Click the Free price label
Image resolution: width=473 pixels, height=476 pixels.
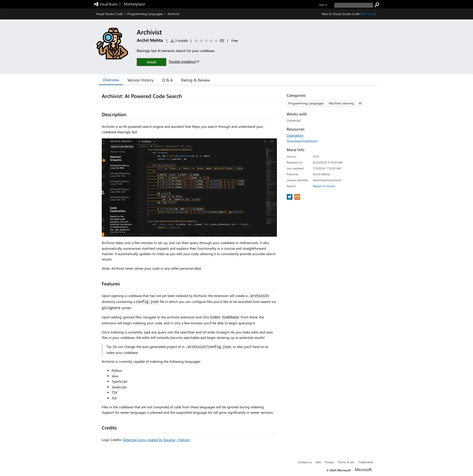coord(234,41)
